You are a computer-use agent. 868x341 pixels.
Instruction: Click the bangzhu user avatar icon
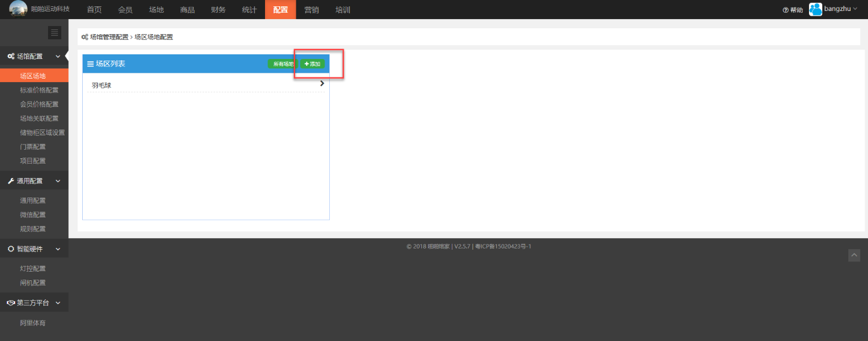(815, 9)
